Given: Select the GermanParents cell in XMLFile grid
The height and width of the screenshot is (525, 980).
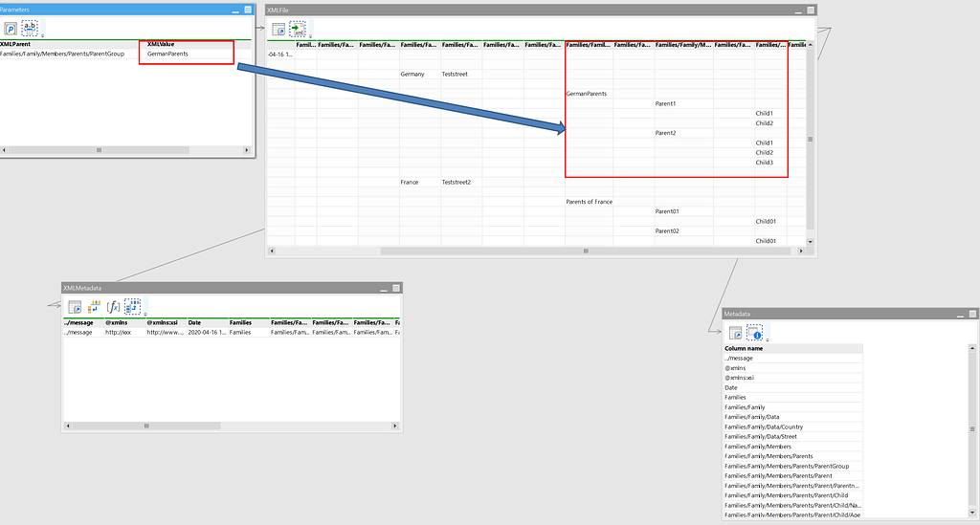Looking at the screenshot, I should (x=587, y=94).
